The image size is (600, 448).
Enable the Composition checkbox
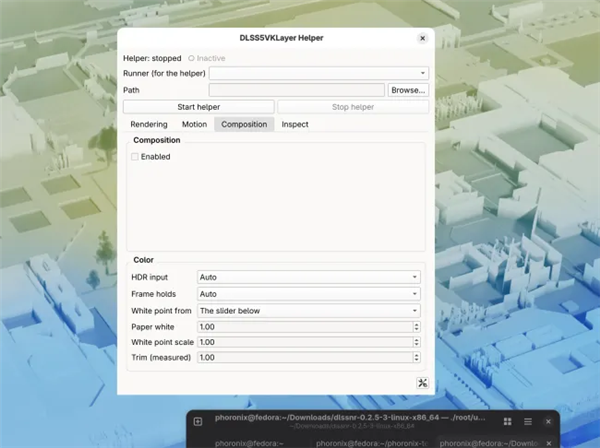[135, 157]
